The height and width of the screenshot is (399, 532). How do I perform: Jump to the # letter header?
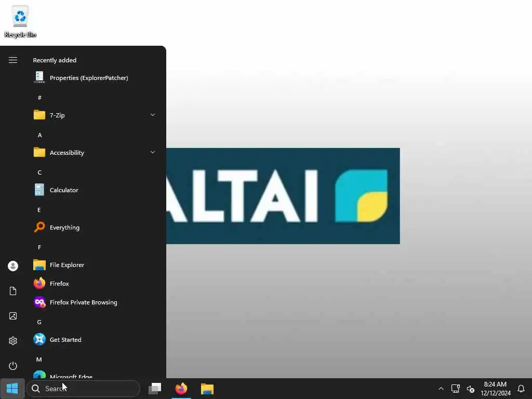[x=39, y=98]
